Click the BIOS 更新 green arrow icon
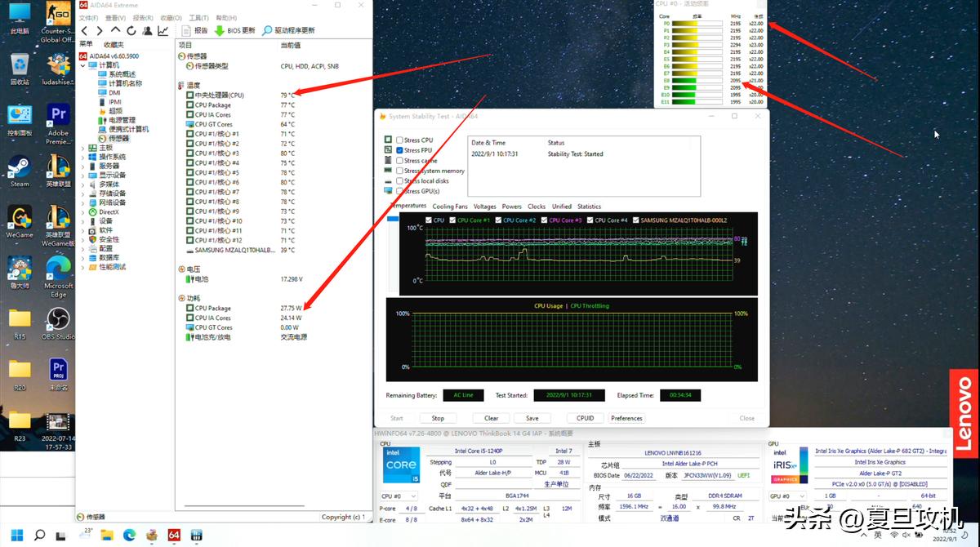The height and width of the screenshot is (547, 980). coord(219,31)
